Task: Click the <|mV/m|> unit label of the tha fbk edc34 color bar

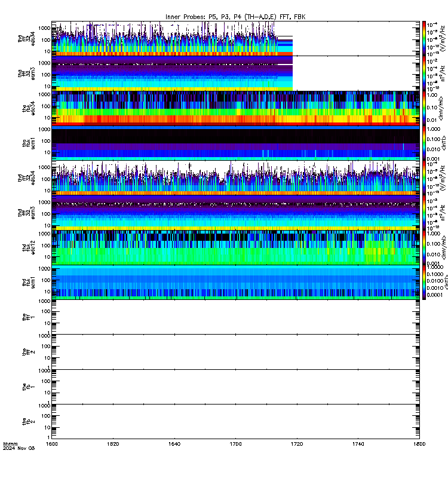Action: coord(441,109)
